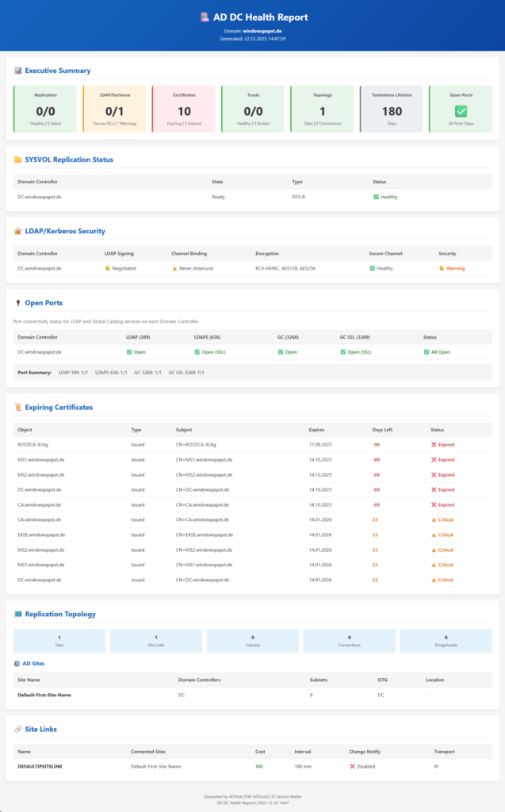Select the Tombstone Lifetime summary card
Image resolution: width=505 pixels, height=812 pixels.
(391, 109)
